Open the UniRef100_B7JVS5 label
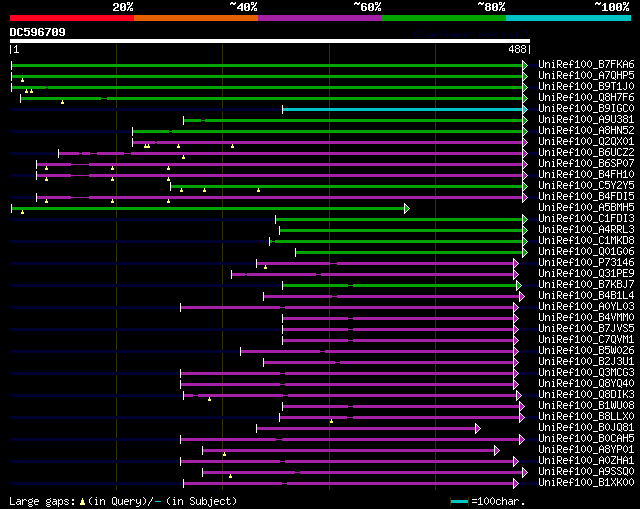The width and height of the screenshot is (640, 509). (x=586, y=329)
